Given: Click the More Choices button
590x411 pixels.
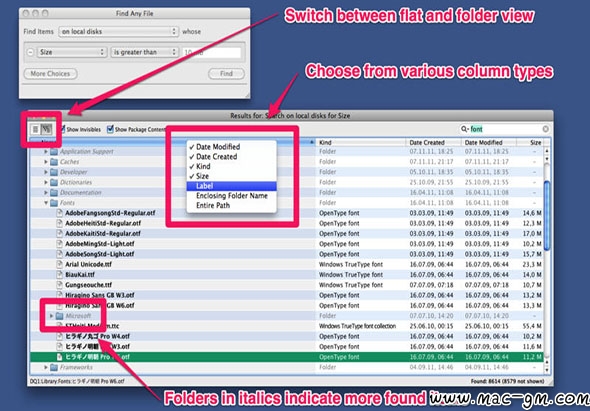Looking at the screenshot, I should tap(50, 74).
